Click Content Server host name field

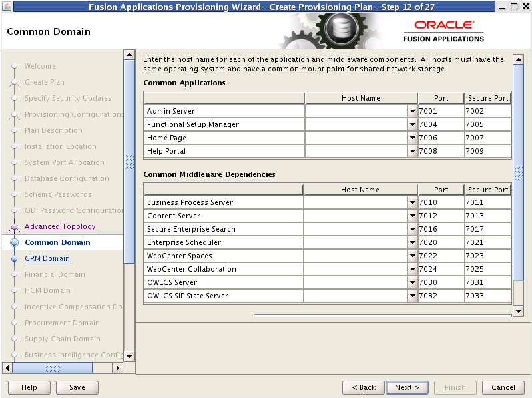(356, 216)
